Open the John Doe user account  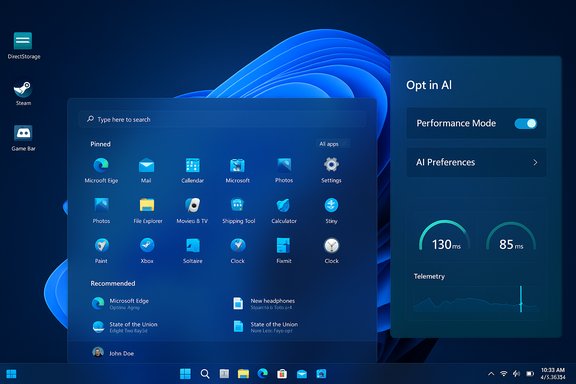tap(113, 353)
